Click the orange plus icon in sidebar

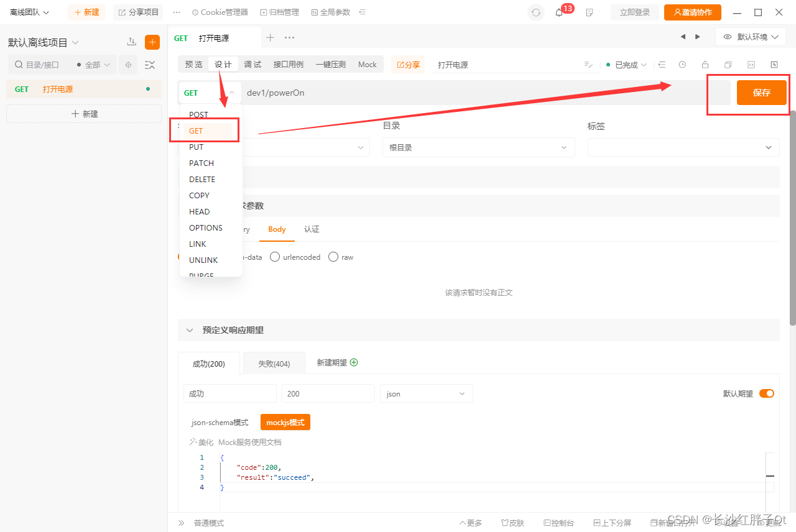click(152, 42)
